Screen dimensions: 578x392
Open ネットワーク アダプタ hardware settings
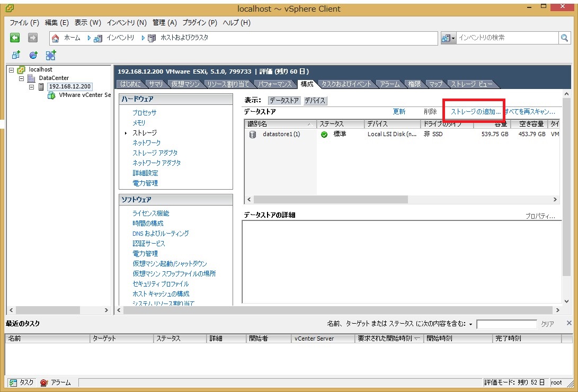[157, 163]
